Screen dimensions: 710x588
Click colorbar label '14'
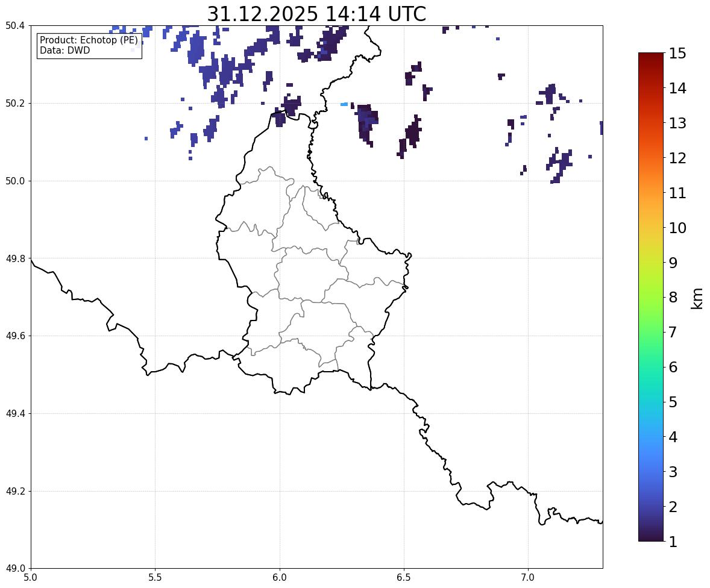point(677,89)
